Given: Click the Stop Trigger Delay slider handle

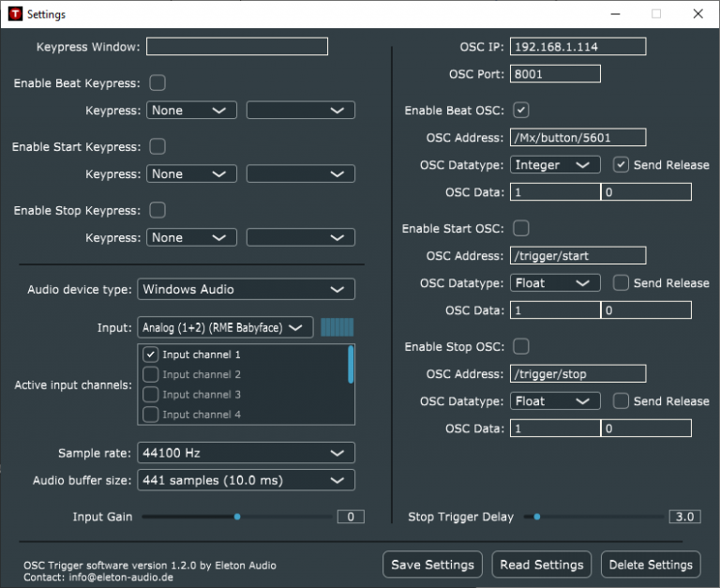Looking at the screenshot, I should click(x=536, y=516).
